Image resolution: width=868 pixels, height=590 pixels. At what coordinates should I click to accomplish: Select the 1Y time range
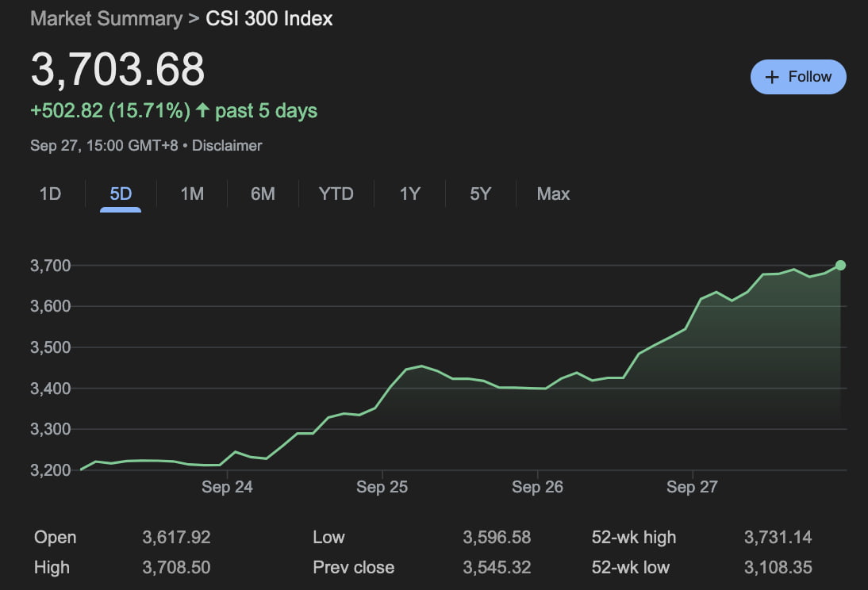point(409,193)
